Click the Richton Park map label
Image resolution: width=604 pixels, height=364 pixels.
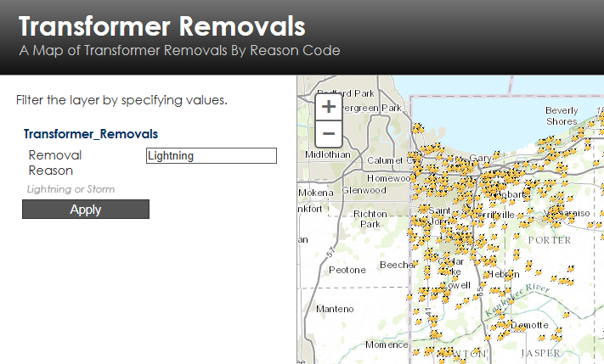pyautogui.click(x=370, y=219)
